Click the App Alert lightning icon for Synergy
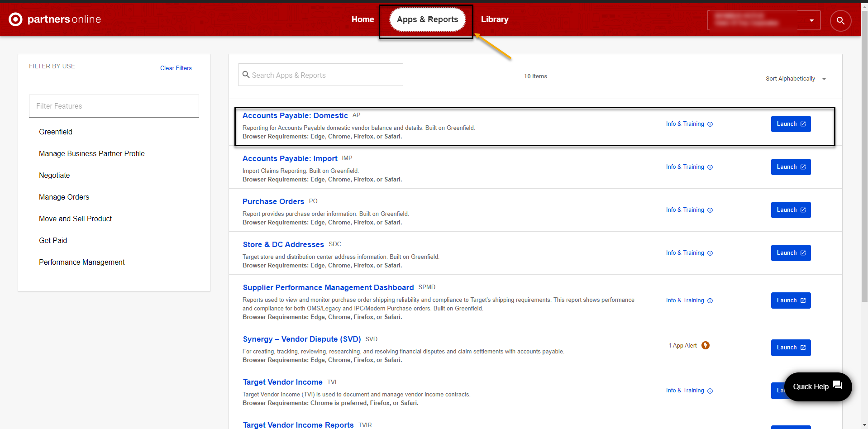 point(706,345)
